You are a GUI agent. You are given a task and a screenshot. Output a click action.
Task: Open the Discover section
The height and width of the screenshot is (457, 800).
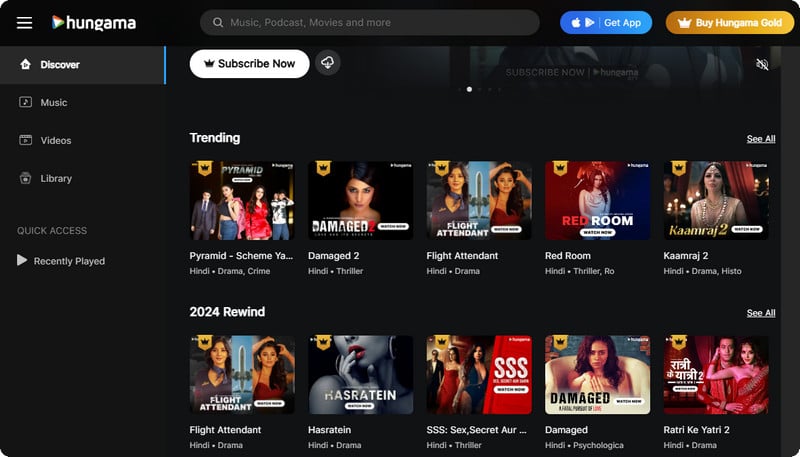click(83, 65)
